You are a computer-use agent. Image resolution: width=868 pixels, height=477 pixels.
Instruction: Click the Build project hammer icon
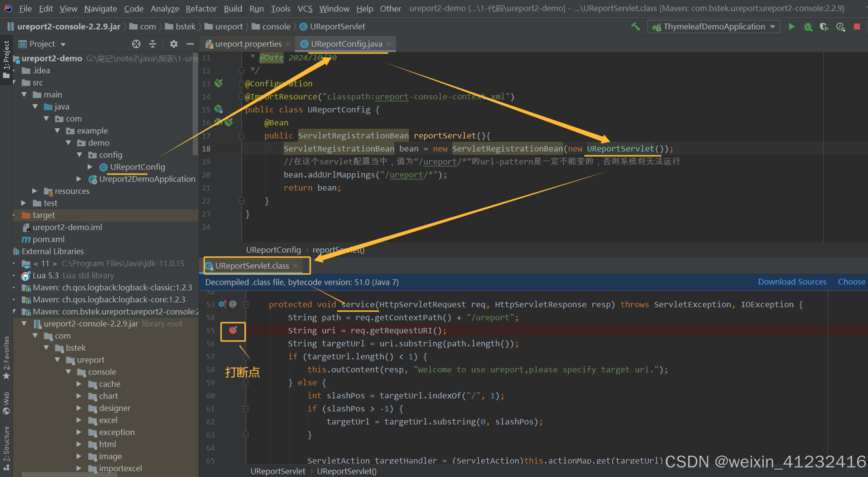pyautogui.click(x=636, y=26)
